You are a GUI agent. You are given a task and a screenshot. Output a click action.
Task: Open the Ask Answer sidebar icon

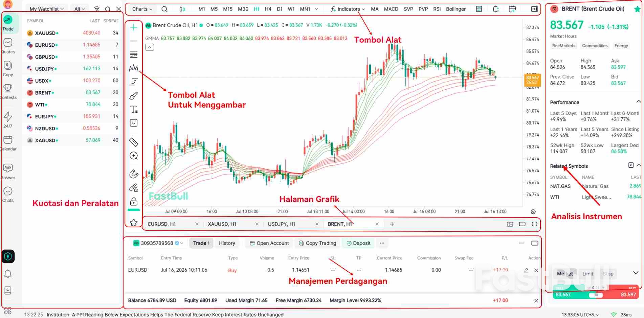click(8, 172)
